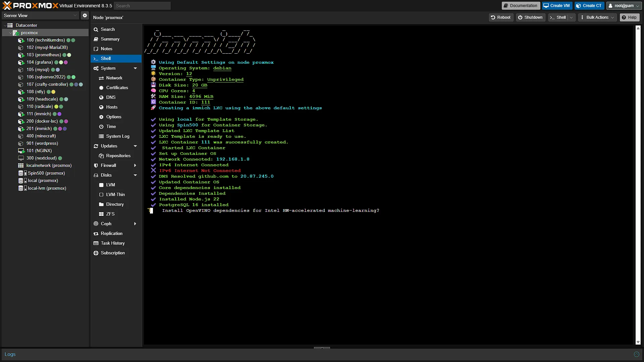Image resolution: width=644 pixels, height=362 pixels.
Task: Open Network settings
Action: click(116, 78)
